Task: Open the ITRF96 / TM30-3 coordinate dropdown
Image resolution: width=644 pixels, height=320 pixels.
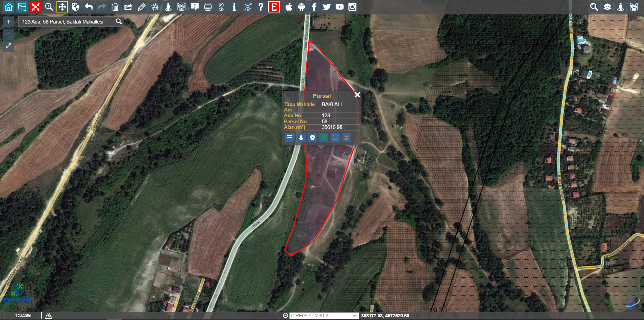Action: point(324,316)
